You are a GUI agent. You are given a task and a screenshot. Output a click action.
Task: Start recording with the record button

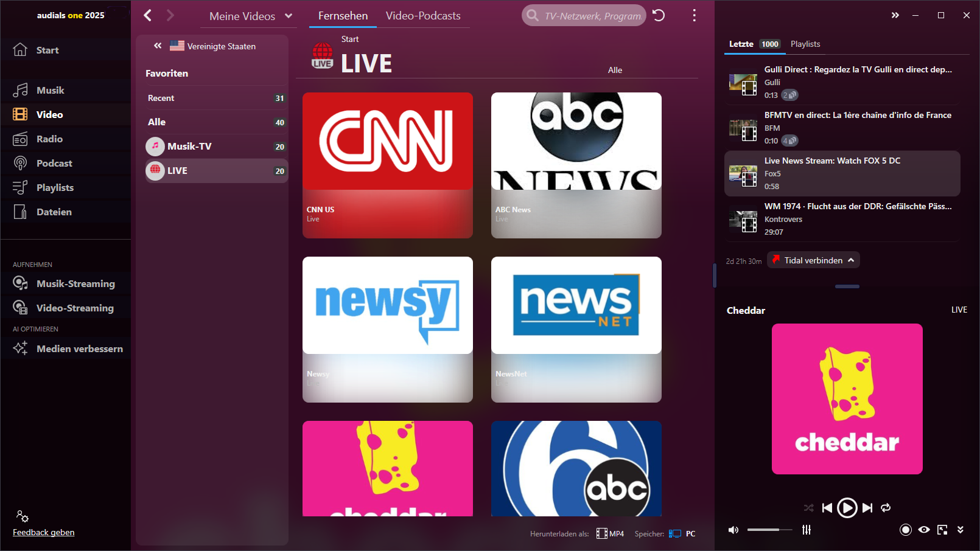pyautogui.click(x=906, y=530)
